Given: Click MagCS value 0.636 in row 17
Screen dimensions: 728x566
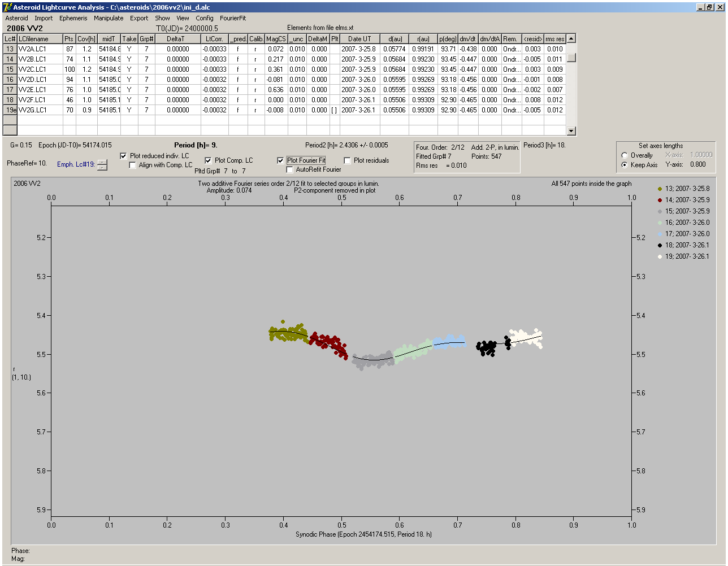Looking at the screenshot, I should pyautogui.click(x=276, y=90).
